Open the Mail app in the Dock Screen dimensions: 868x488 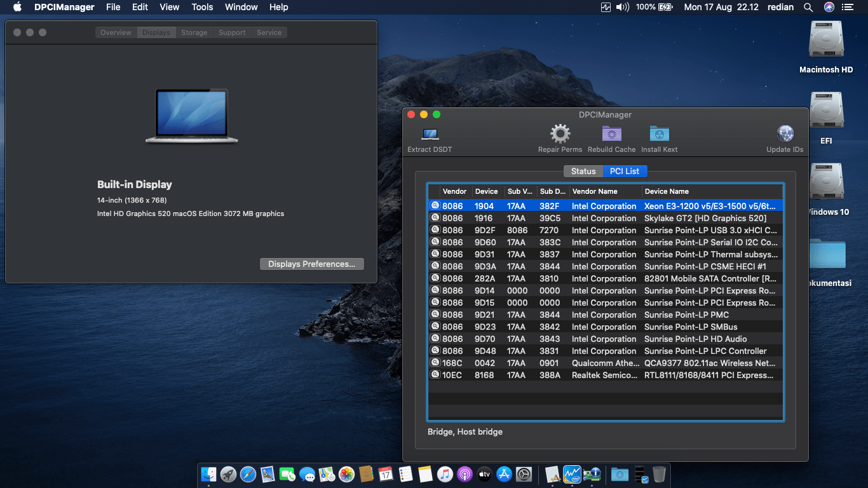coord(268,474)
